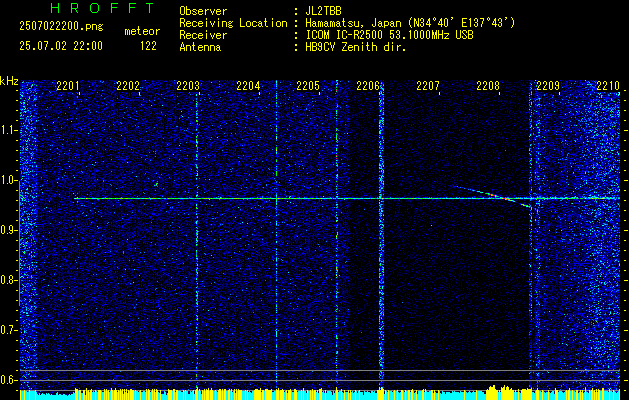Click antenna HB9CV Zenith dir. text
629x400 pixels.
pyautogui.click(x=356, y=47)
